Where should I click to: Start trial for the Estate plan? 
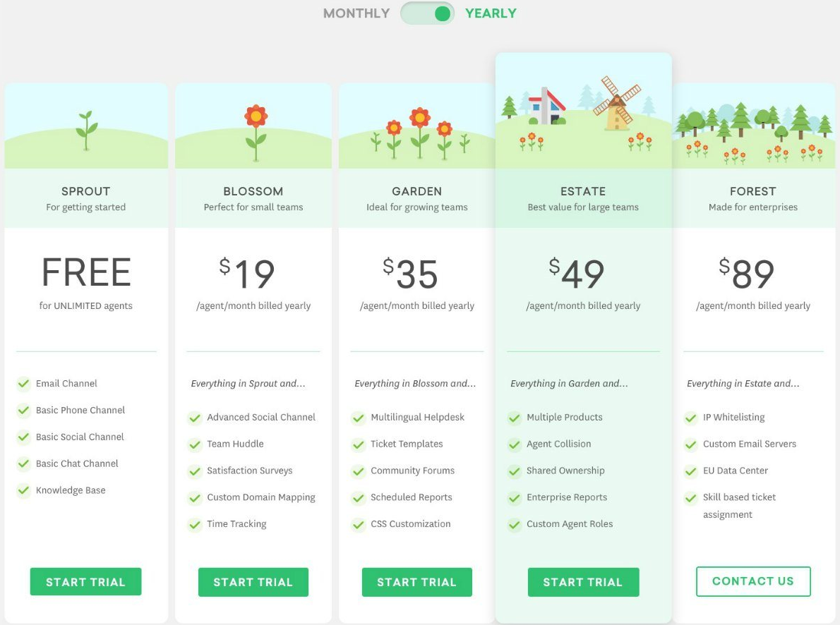click(x=583, y=581)
